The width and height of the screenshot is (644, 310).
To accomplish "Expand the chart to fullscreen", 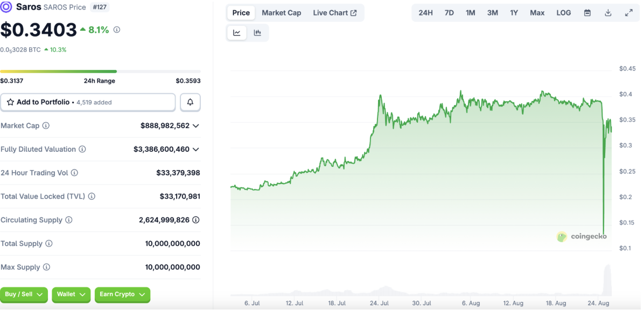I will (628, 13).
